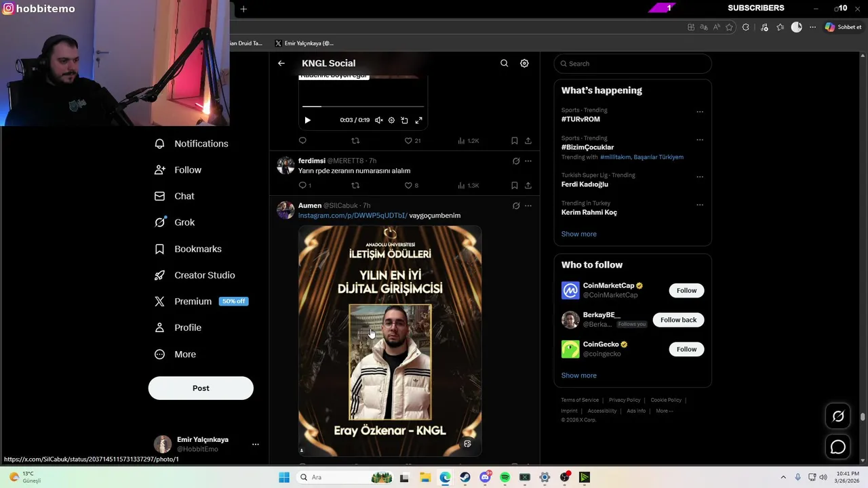
Task: Follow CoinGecko
Action: [686, 349]
